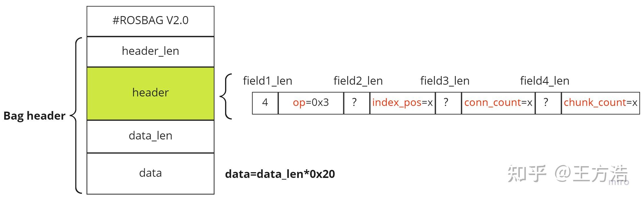Click the cell containing number 4
The height and width of the screenshot is (200, 644).
point(265,103)
